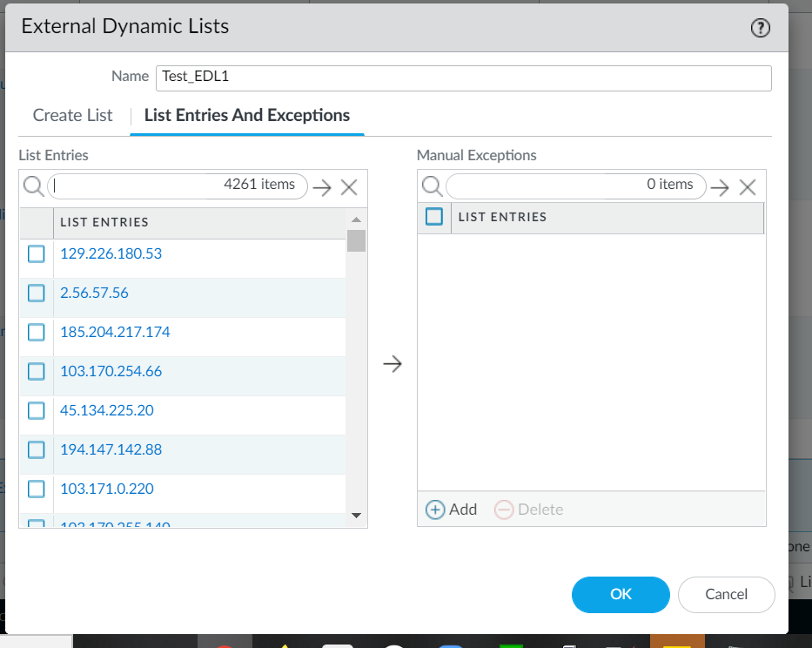Open the help question mark icon
Viewport: 812px width, 648px height.
[x=760, y=28]
